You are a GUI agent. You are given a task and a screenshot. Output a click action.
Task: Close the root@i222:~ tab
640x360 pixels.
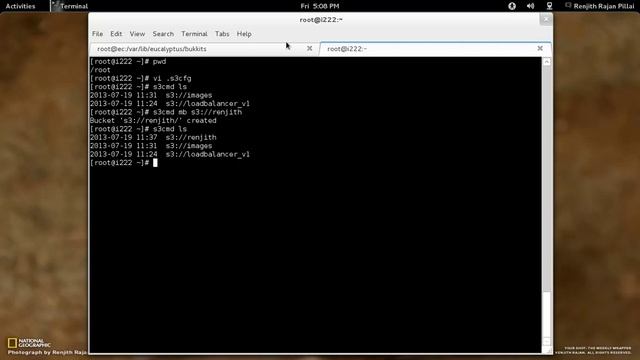click(540, 49)
